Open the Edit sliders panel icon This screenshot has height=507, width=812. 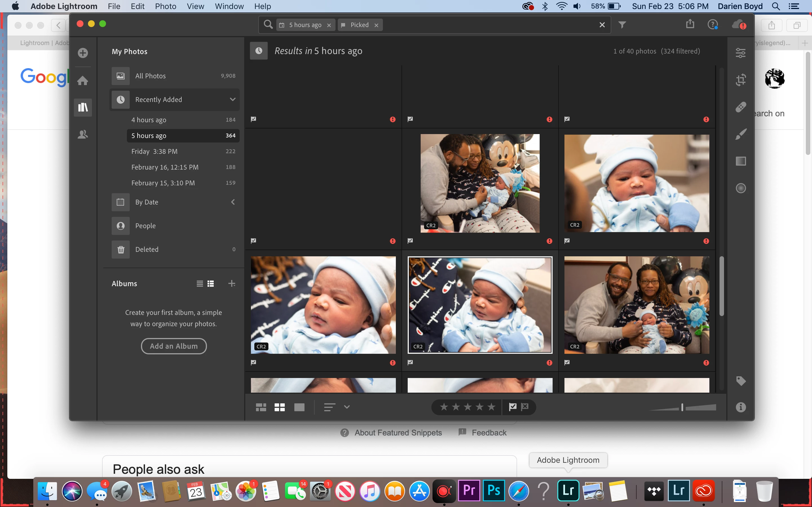point(741,53)
